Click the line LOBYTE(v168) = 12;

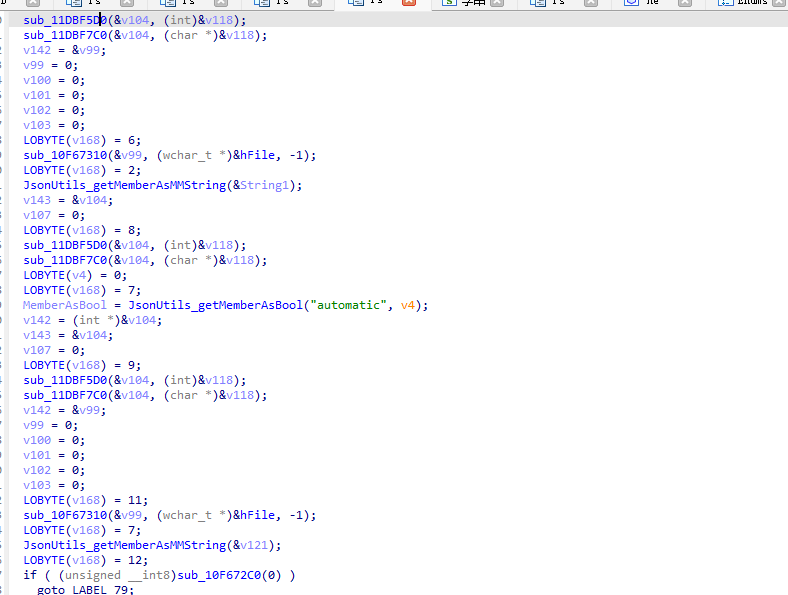point(85,560)
